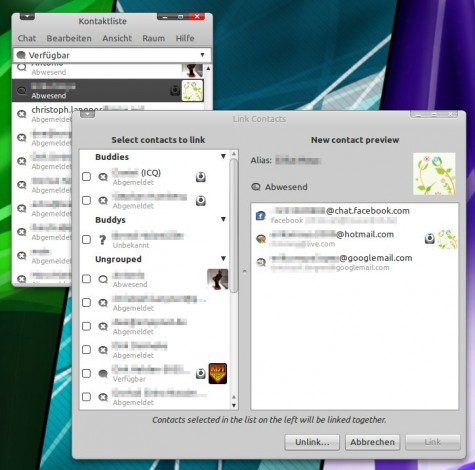
Task: Click the away bubble icon in Ungrouped
Action: pos(103,279)
